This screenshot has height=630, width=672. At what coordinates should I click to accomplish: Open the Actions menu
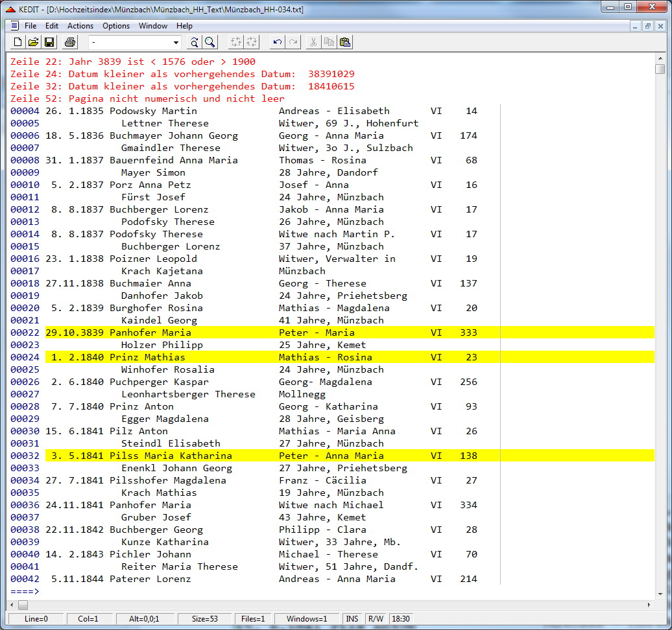click(x=80, y=26)
